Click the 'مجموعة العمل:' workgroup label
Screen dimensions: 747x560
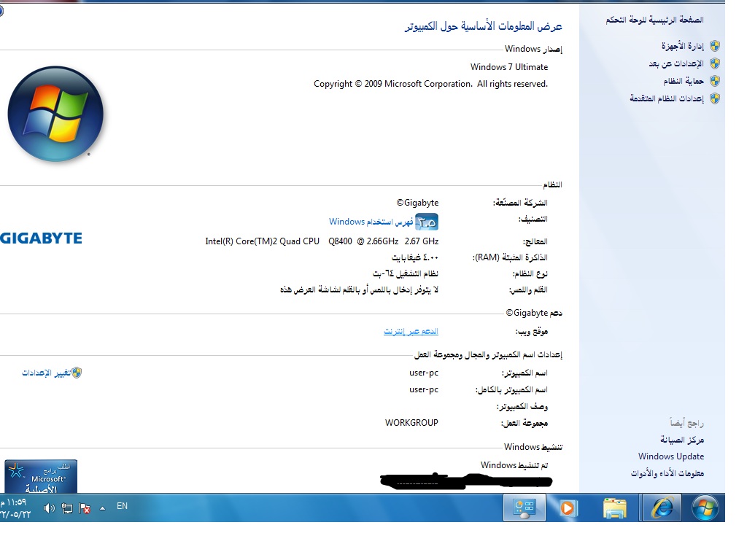(x=525, y=423)
